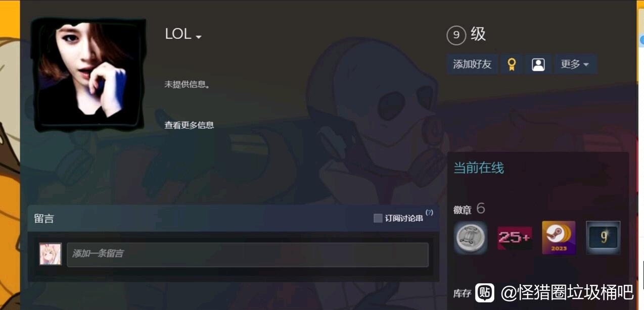Click the profile silhouette icon button
This screenshot has width=644, height=310.
coord(538,64)
